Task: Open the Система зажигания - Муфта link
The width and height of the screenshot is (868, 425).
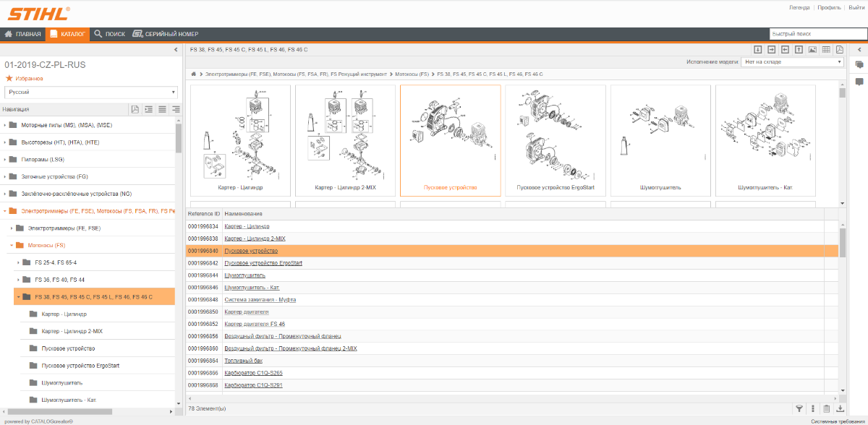Action: pos(260,299)
